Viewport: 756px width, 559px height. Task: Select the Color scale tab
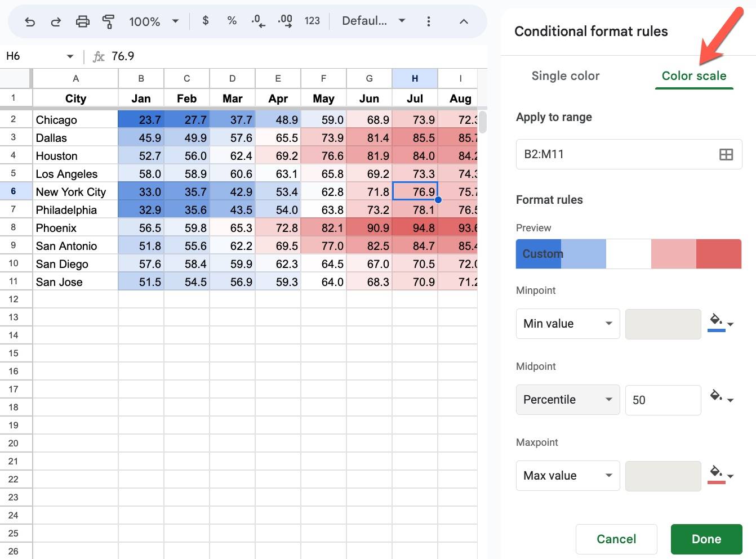(x=693, y=76)
